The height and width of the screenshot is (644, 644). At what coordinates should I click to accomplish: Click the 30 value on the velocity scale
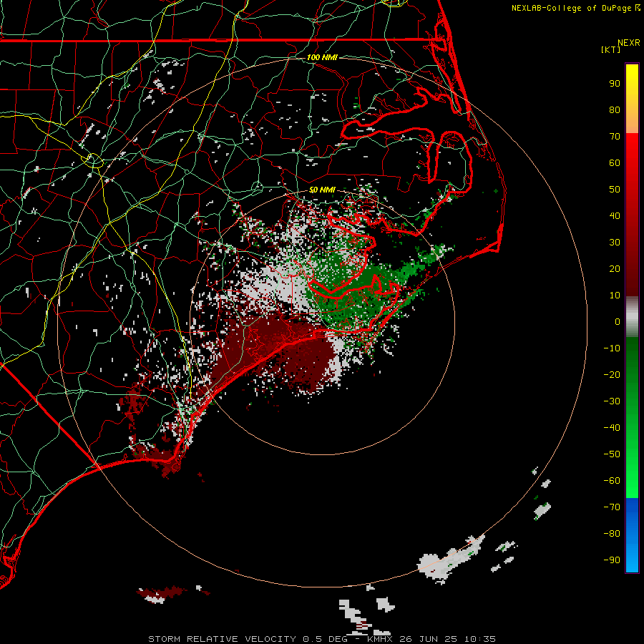(615, 243)
